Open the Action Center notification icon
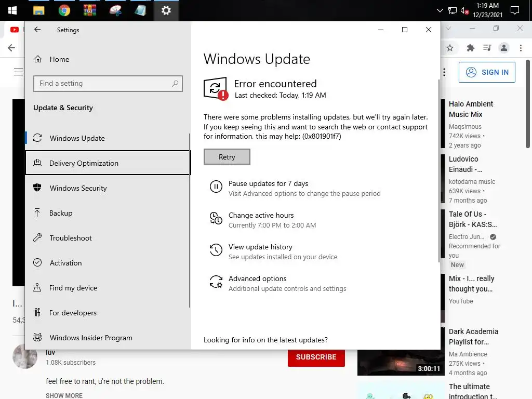 515,10
